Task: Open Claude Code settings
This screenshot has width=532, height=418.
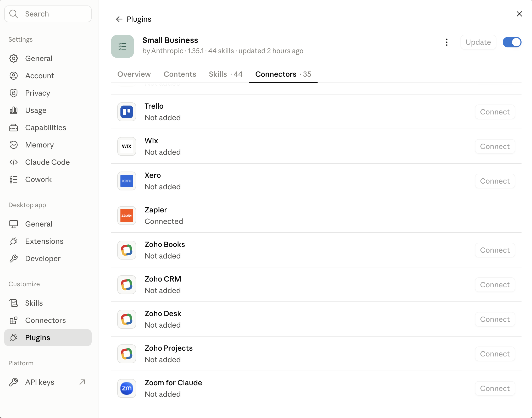Action: click(x=48, y=162)
